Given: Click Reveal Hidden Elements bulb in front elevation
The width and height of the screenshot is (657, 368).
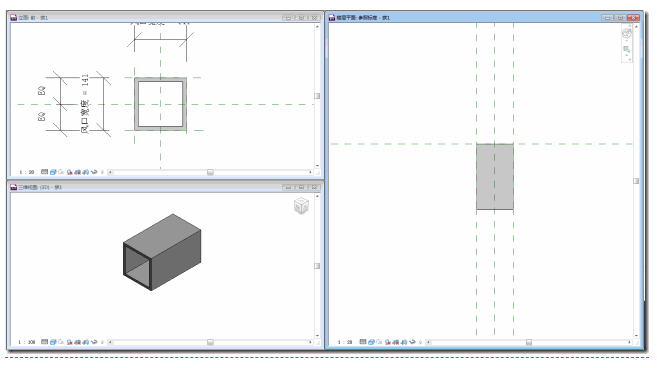Looking at the screenshot, I should click(x=102, y=172).
